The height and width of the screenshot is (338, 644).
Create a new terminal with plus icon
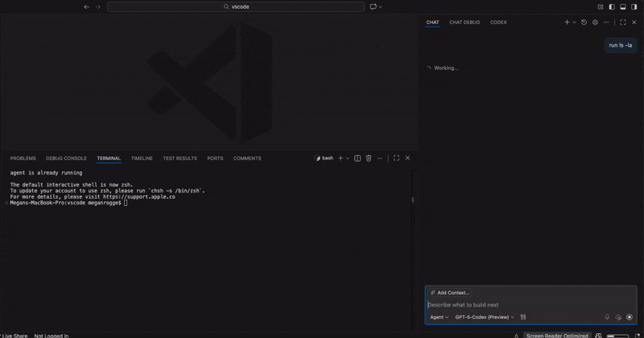pyautogui.click(x=341, y=158)
